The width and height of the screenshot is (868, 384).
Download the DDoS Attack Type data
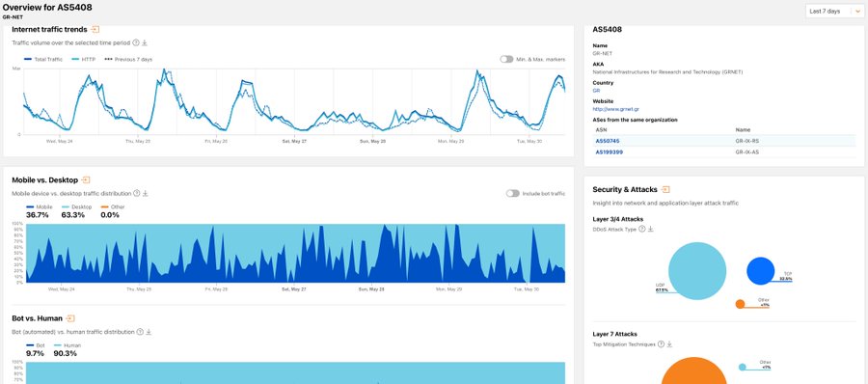pyautogui.click(x=651, y=229)
